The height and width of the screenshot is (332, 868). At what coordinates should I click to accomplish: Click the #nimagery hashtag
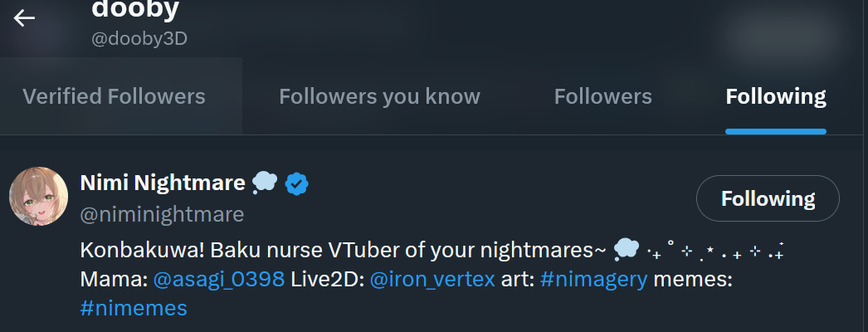coord(593,279)
